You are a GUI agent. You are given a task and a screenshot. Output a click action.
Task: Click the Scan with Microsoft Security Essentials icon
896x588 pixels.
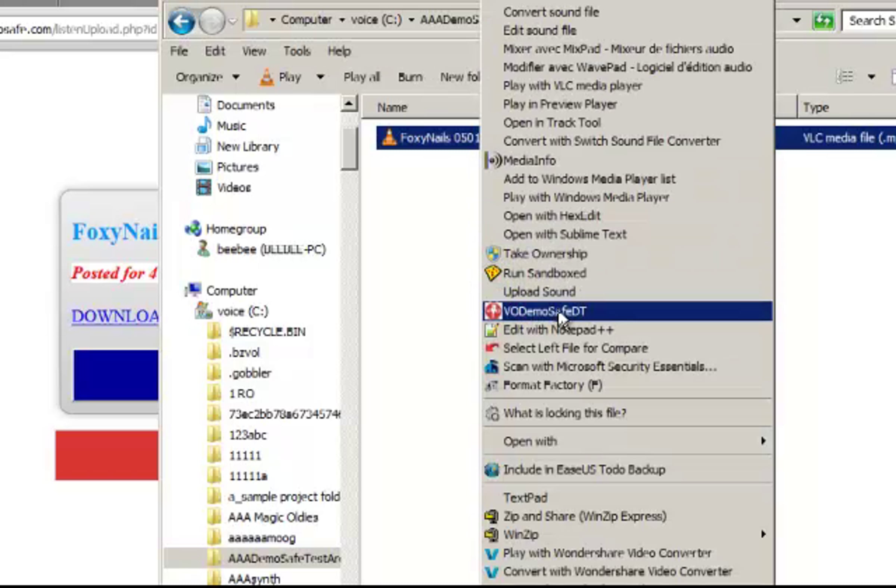click(x=492, y=367)
